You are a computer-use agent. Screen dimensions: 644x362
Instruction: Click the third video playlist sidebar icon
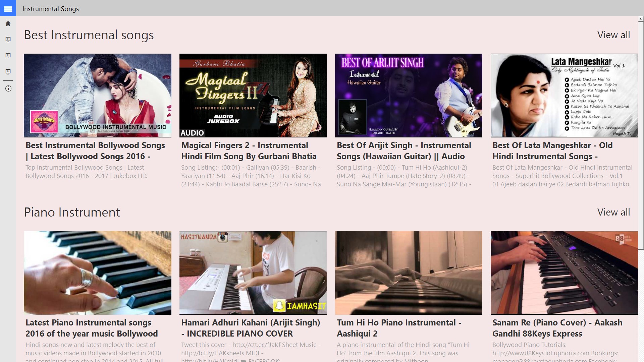(8, 72)
